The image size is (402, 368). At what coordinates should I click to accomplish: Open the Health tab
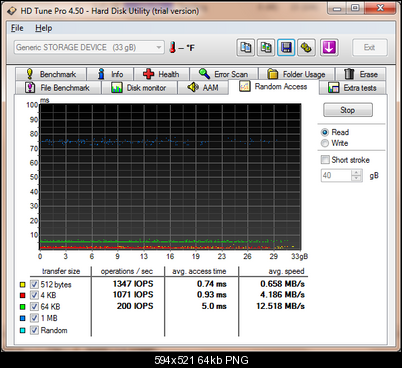tap(161, 74)
